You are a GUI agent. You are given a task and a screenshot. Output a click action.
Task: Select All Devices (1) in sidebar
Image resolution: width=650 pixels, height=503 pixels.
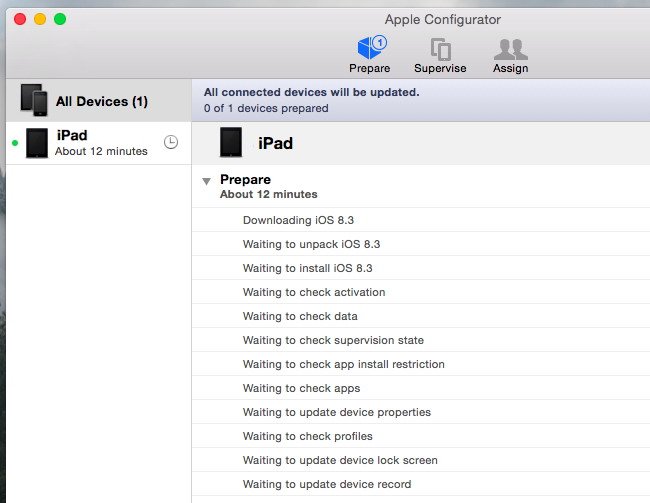pyautogui.click(x=99, y=101)
